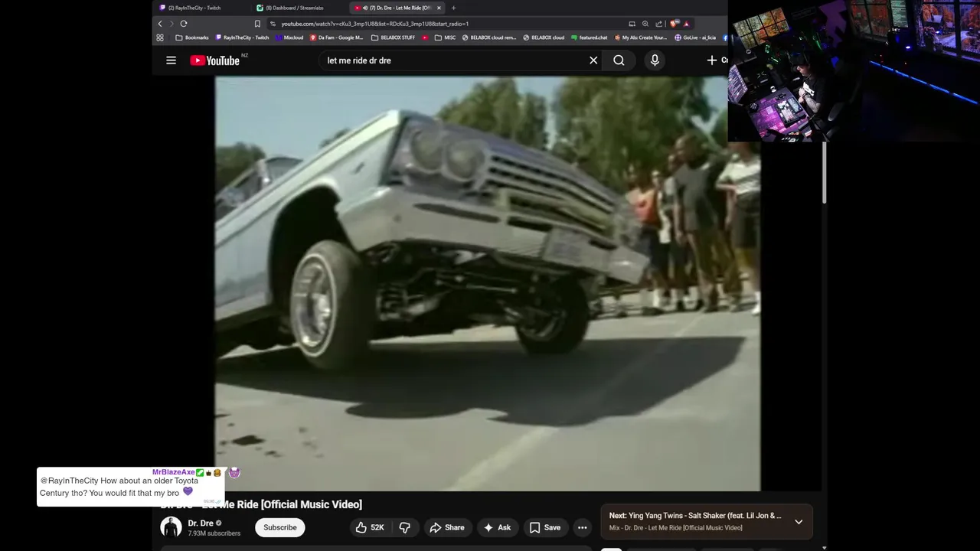Go to the YouTube home logo
980x551 pixels.
tap(215, 60)
